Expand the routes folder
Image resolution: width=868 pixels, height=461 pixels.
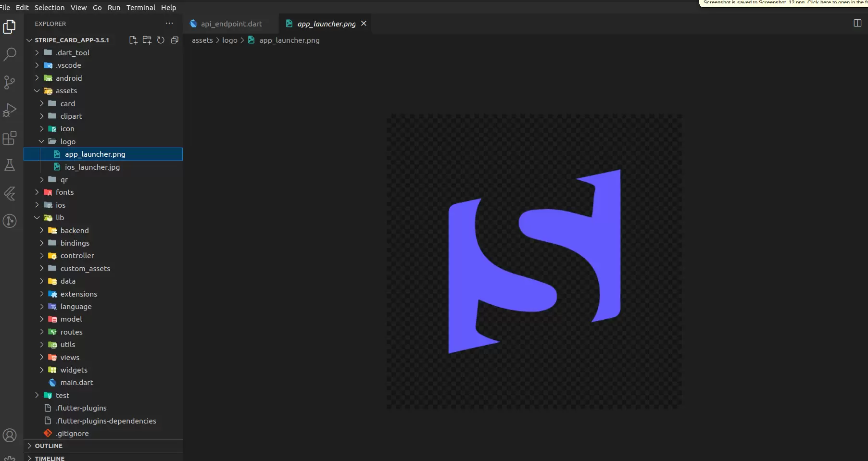[x=103, y=332]
